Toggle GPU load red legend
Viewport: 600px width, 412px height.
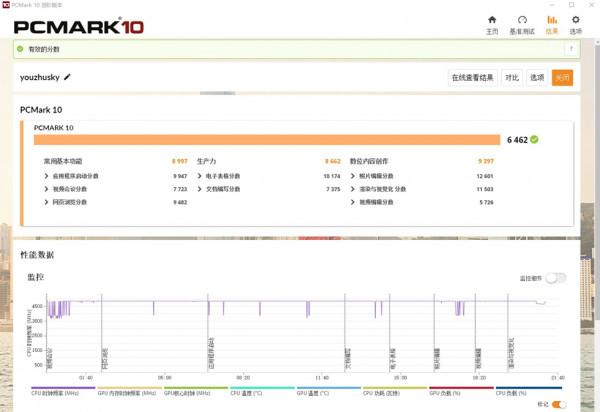(x=461, y=391)
